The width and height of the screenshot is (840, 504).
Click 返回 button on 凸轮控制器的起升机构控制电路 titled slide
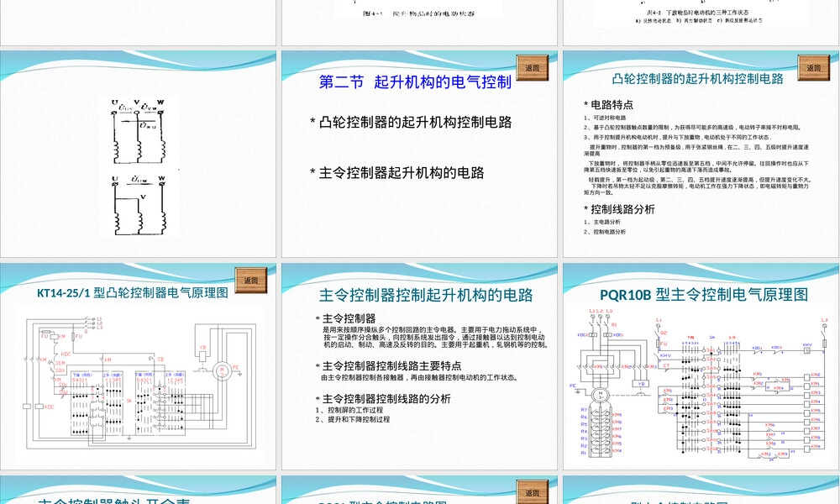point(814,67)
